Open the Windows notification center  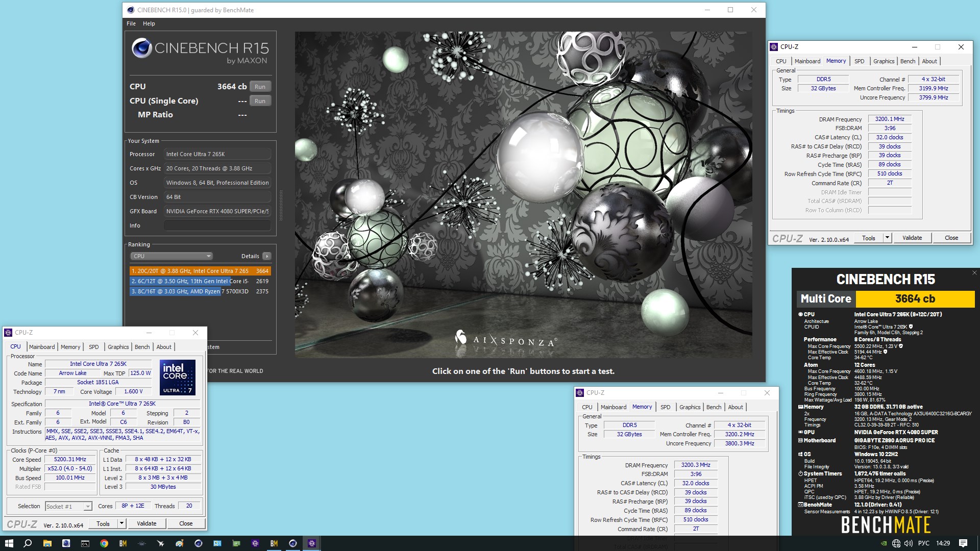[963, 543]
